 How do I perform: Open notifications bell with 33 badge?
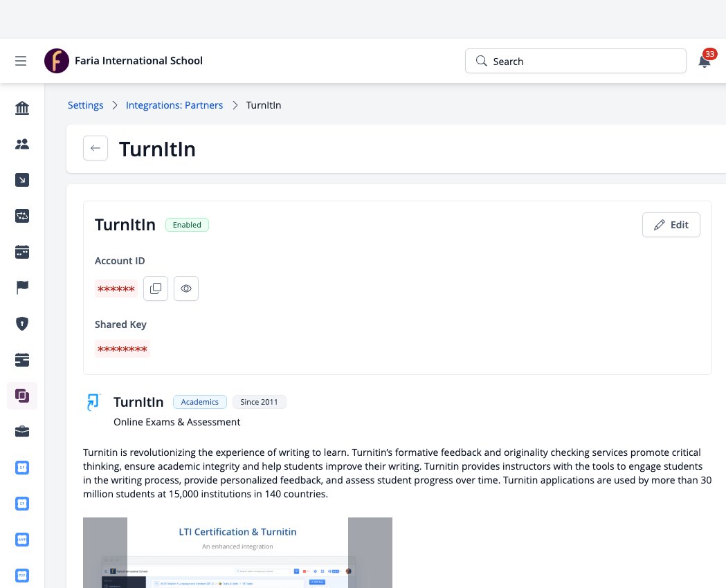pyautogui.click(x=705, y=60)
